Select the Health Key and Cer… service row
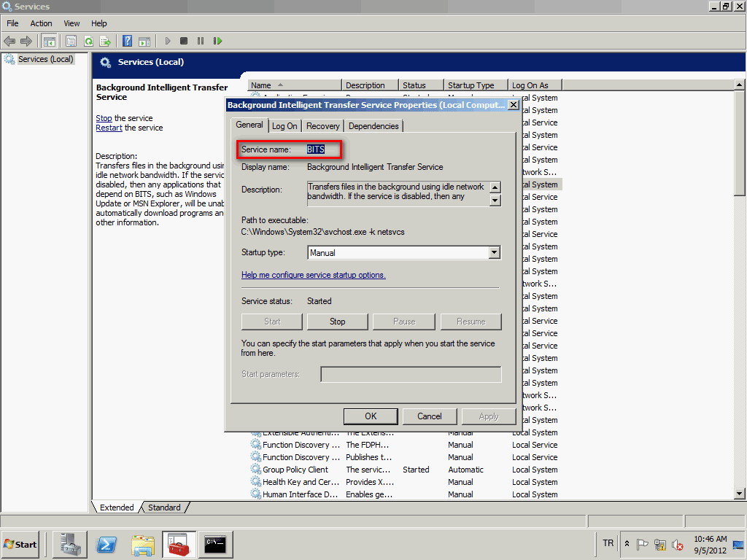This screenshot has height=560, width=747. click(405, 482)
